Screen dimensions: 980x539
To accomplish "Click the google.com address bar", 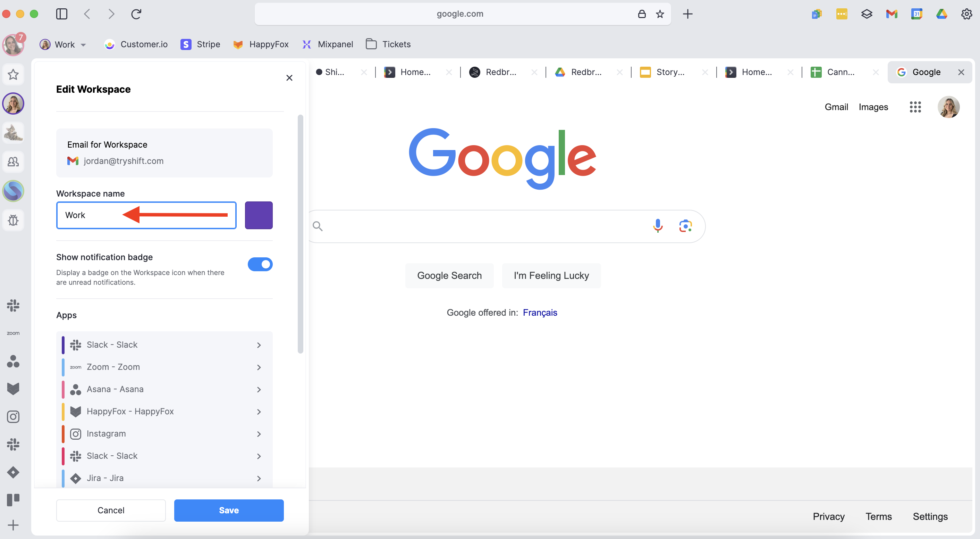I will 463,14.
